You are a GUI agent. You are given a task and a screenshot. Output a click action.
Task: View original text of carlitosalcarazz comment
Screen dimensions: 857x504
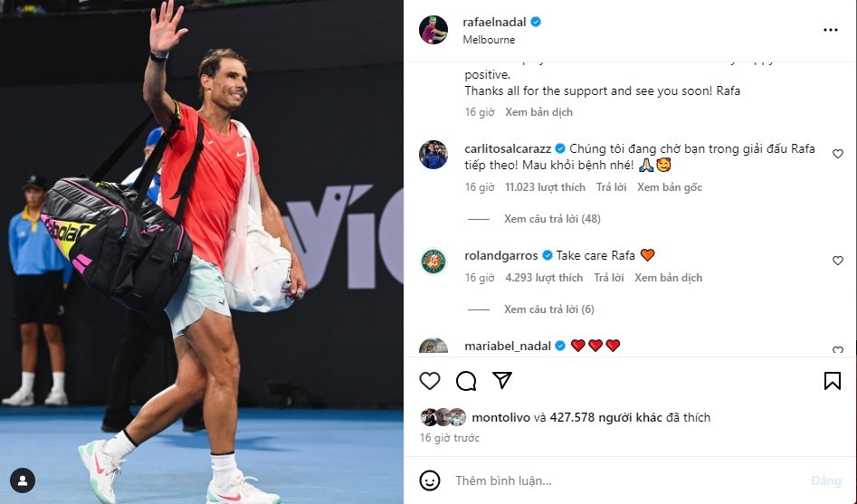coord(670,187)
